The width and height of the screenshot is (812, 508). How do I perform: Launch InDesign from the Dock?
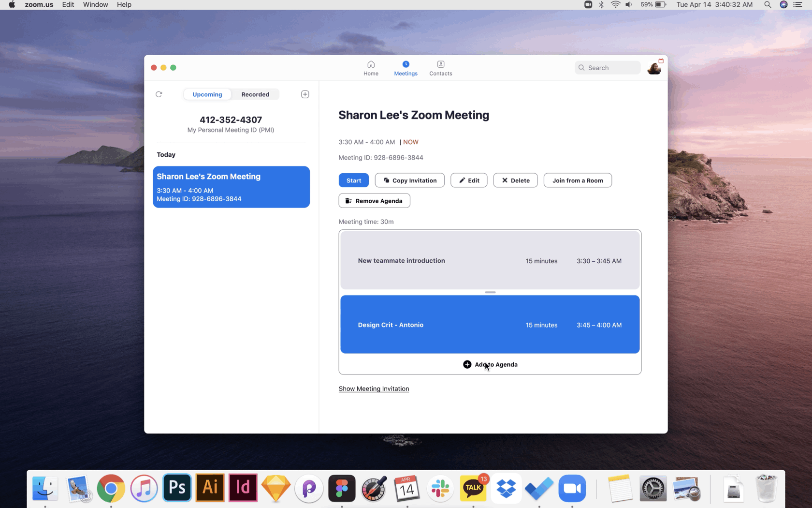243,488
